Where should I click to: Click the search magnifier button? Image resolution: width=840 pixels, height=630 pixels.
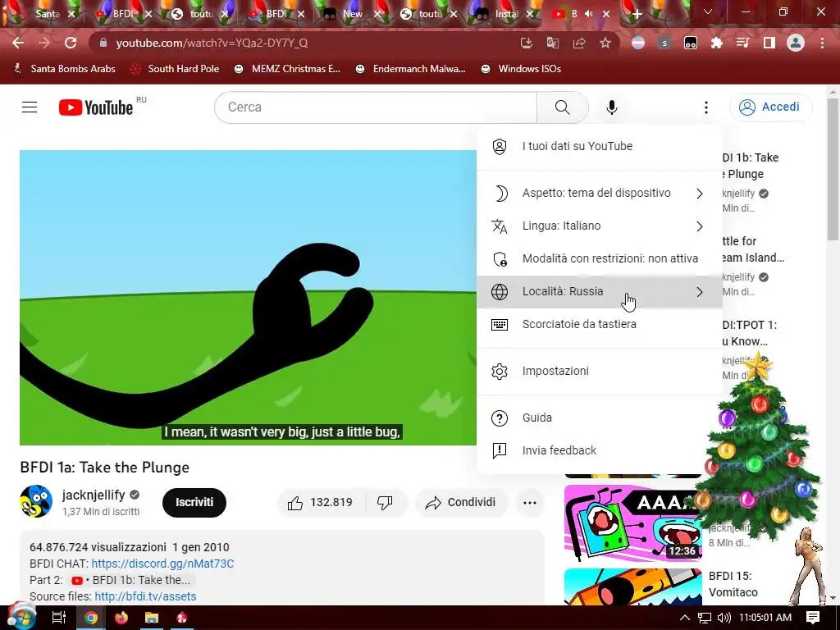563,107
